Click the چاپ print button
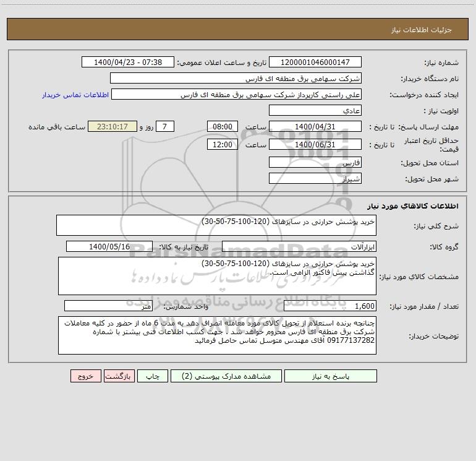Image resolution: width=476 pixels, height=461 pixels. pyautogui.click(x=153, y=376)
